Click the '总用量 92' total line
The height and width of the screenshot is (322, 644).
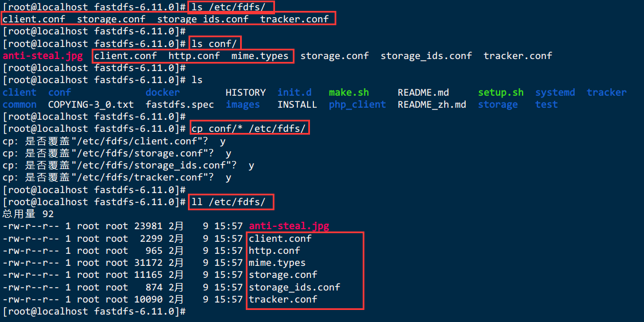tap(28, 214)
